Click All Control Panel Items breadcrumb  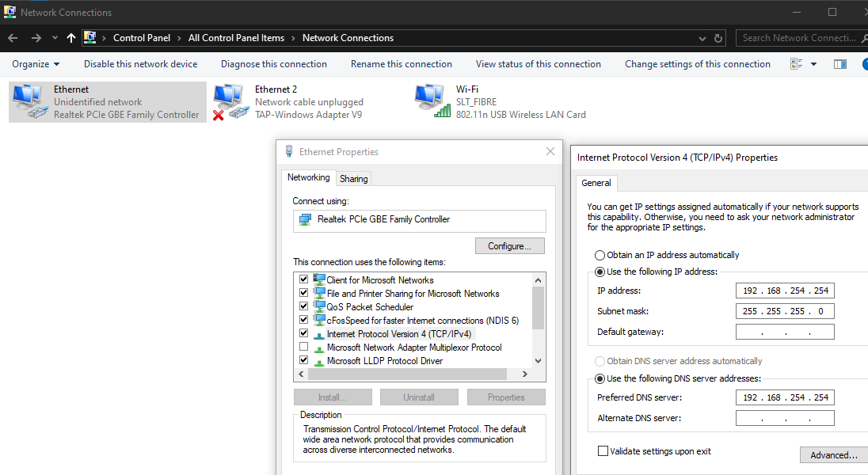coord(236,38)
